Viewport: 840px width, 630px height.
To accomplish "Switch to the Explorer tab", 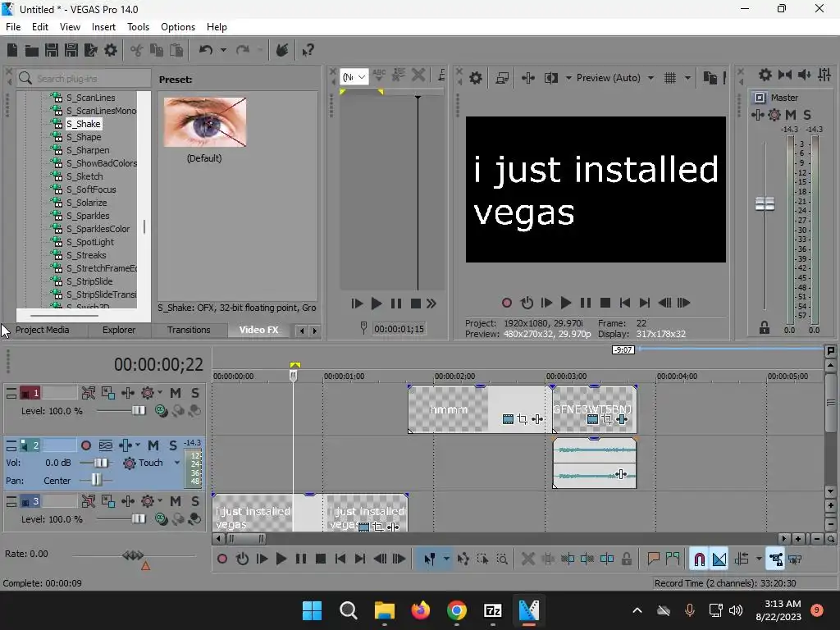I will pos(118,330).
